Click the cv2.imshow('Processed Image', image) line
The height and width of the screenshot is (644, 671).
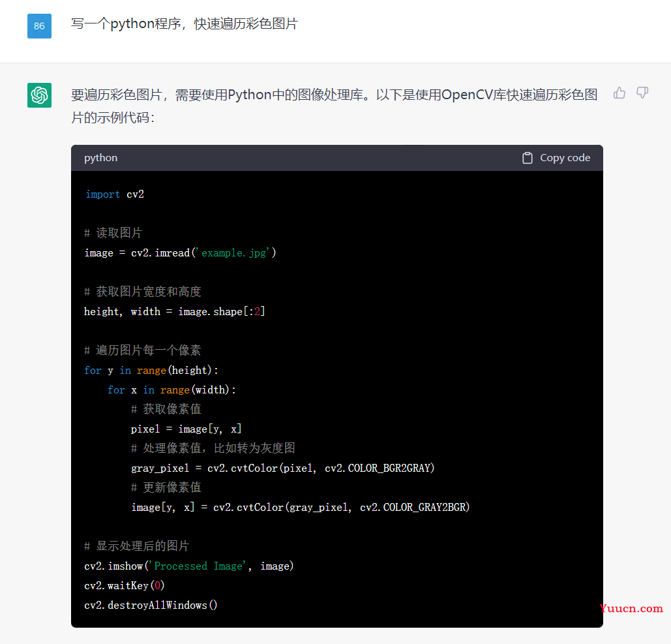[x=188, y=566]
